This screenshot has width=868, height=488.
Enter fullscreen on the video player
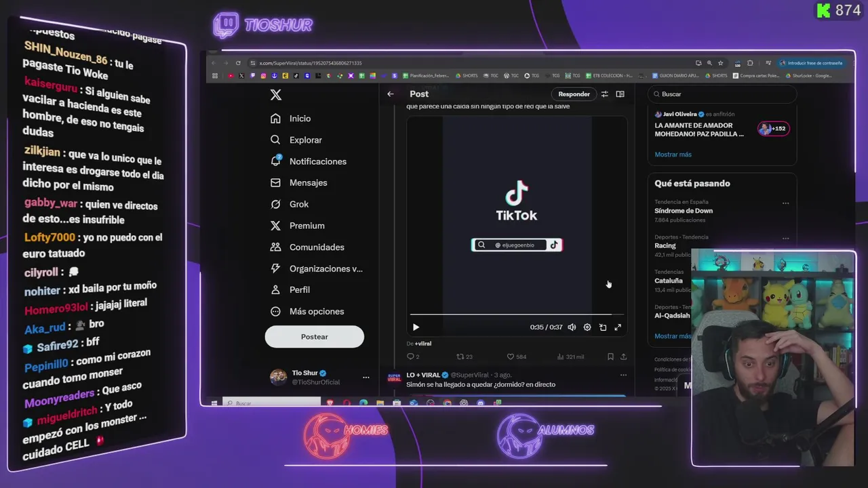(x=618, y=327)
